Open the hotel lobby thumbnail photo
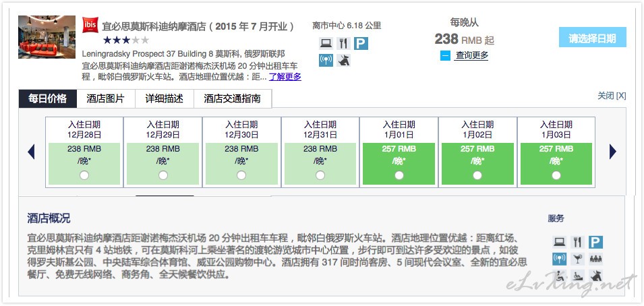 (47, 37)
